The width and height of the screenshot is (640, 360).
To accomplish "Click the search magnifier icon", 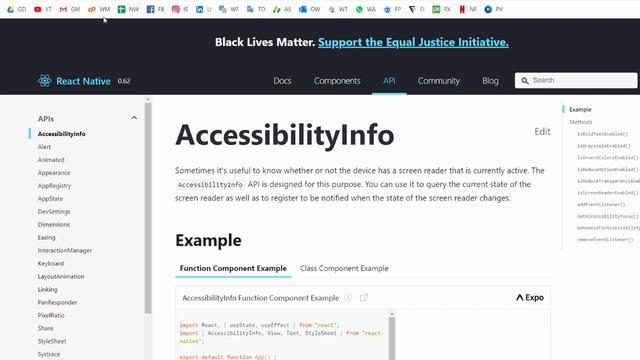I will tap(525, 81).
